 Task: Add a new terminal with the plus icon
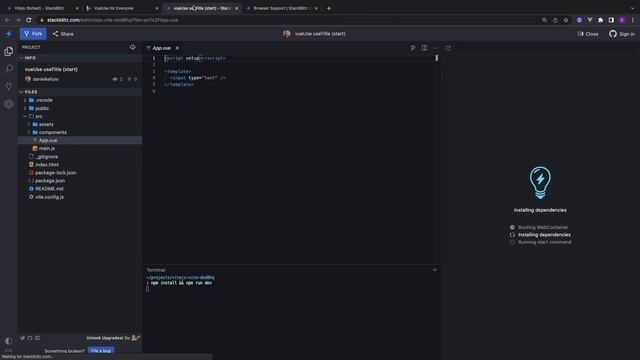(434, 269)
